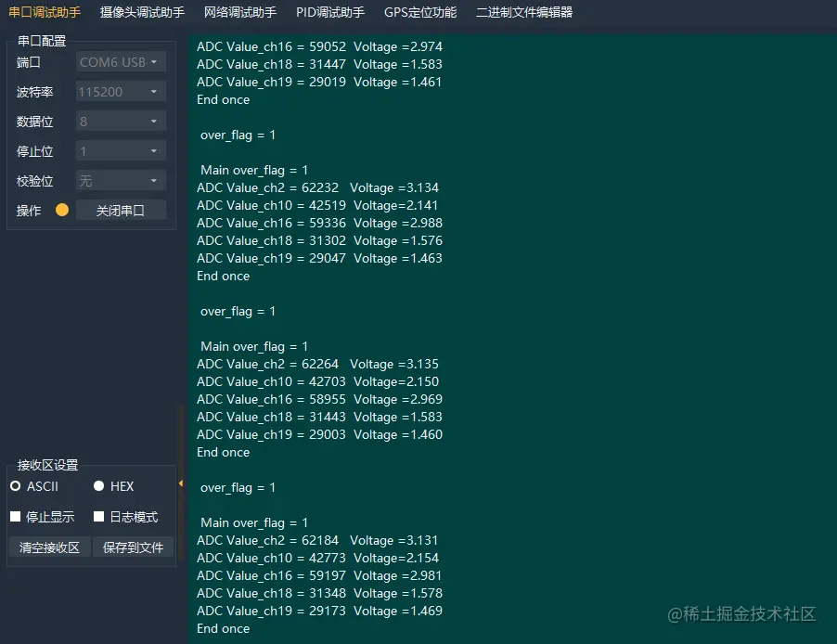Open the 端口 COM6 USB dropdown
Image resolution: width=837 pixels, height=644 pixels.
pyautogui.click(x=121, y=62)
